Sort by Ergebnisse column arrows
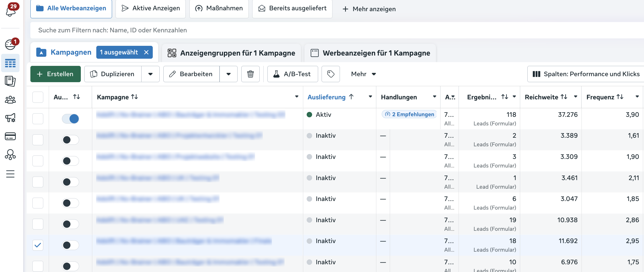This screenshot has width=644, height=272. (505, 97)
